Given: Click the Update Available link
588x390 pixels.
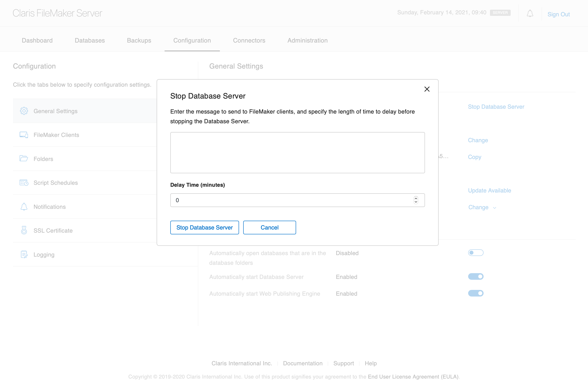Looking at the screenshot, I should point(489,190).
